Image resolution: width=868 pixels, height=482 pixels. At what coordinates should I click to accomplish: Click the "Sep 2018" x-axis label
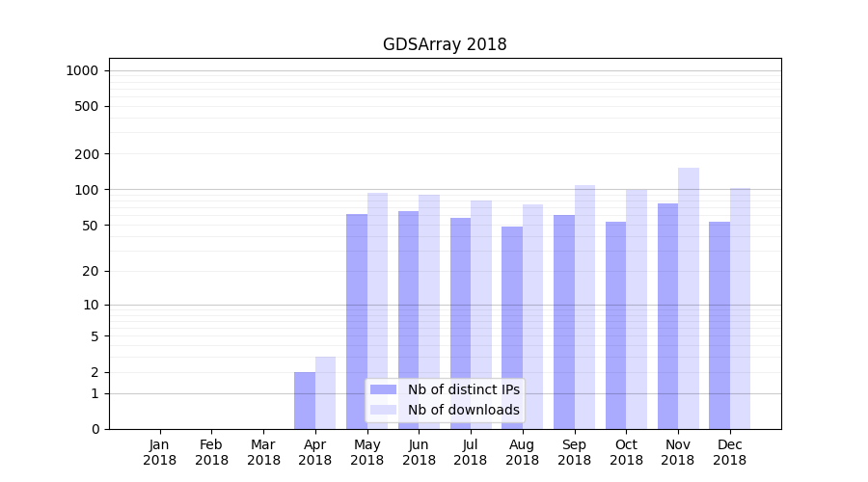[x=574, y=452]
